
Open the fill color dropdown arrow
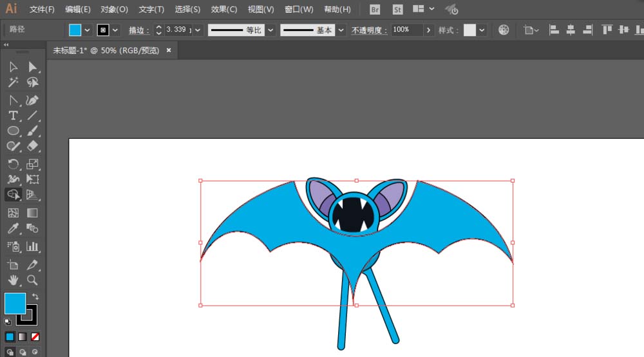coord(87,30)
